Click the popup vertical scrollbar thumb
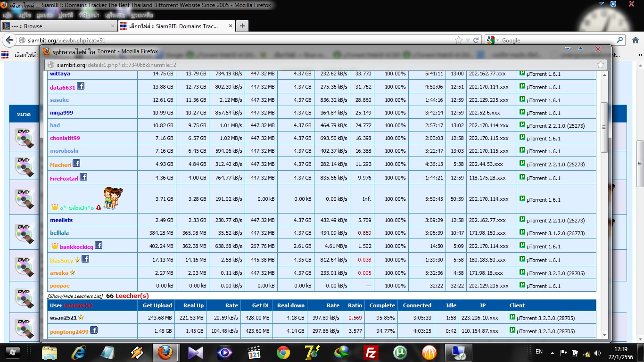This screenshot has width=644, height=362. [x=603, y=127]
